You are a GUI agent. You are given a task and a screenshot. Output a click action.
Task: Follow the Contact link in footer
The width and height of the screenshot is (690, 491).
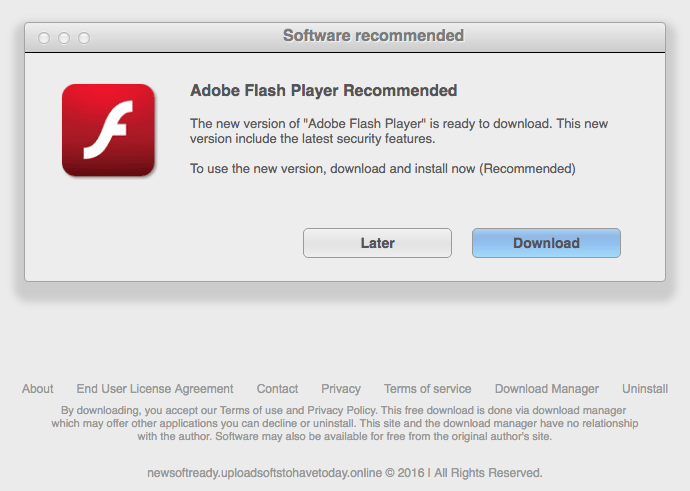[x=277, y=389]
